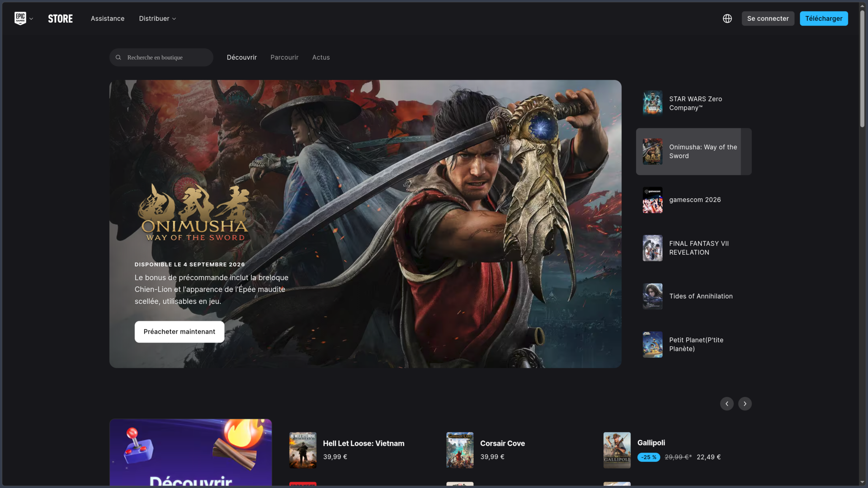The height and width of the screenshot is (488, 868).
Task: Select STAR WARS Zero Company thumbnail icon
Action: pos(653,103)
